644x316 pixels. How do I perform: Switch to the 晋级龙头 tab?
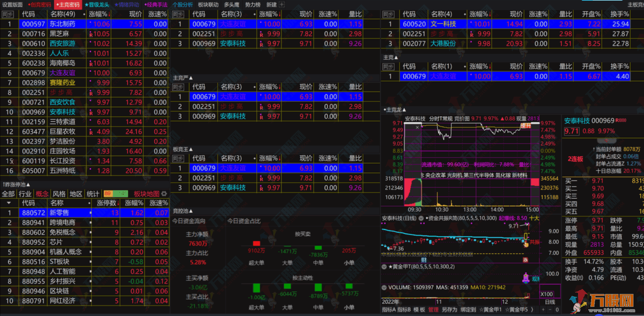[x=98, y=5]
